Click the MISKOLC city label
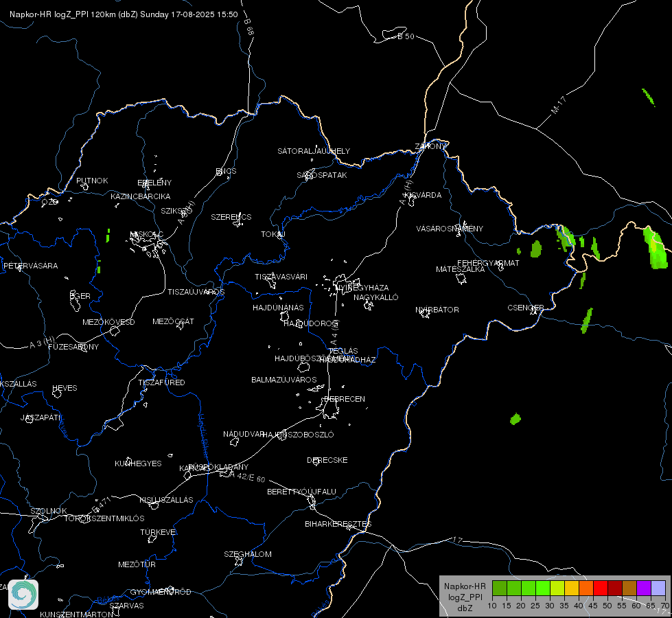The image size is (672, 618). (147, 234)
